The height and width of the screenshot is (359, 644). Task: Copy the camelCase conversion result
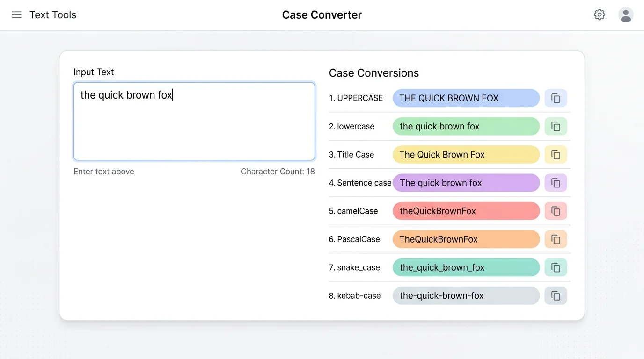click(x=556, y=211)
